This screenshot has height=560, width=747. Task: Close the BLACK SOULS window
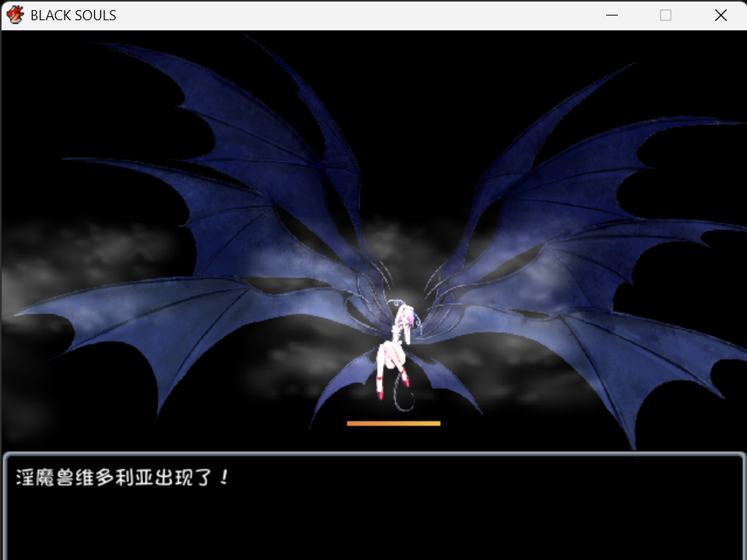tap(721, 16)
